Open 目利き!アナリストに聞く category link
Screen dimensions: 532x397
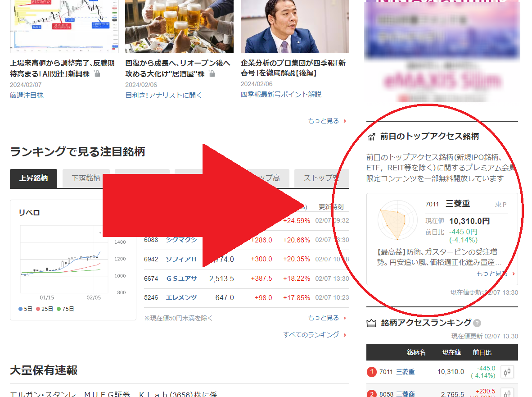[163, 96]
